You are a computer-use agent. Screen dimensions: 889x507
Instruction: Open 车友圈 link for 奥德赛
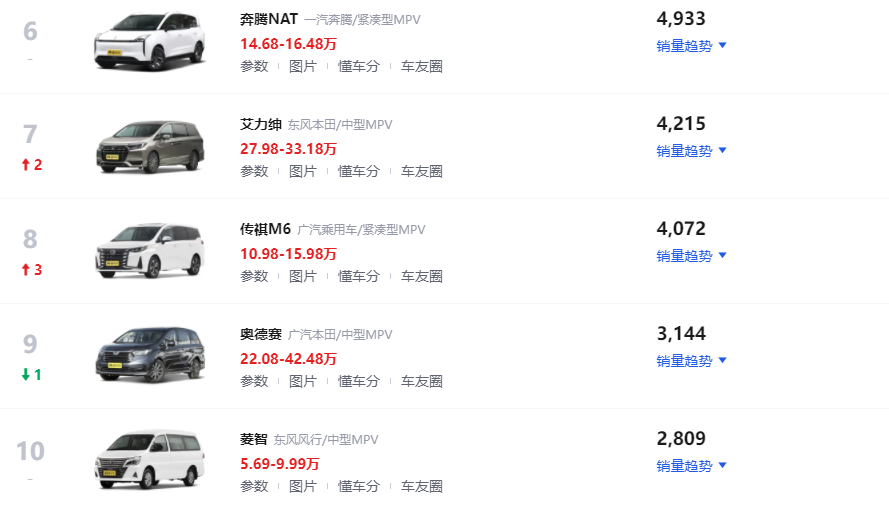(422, 381)
